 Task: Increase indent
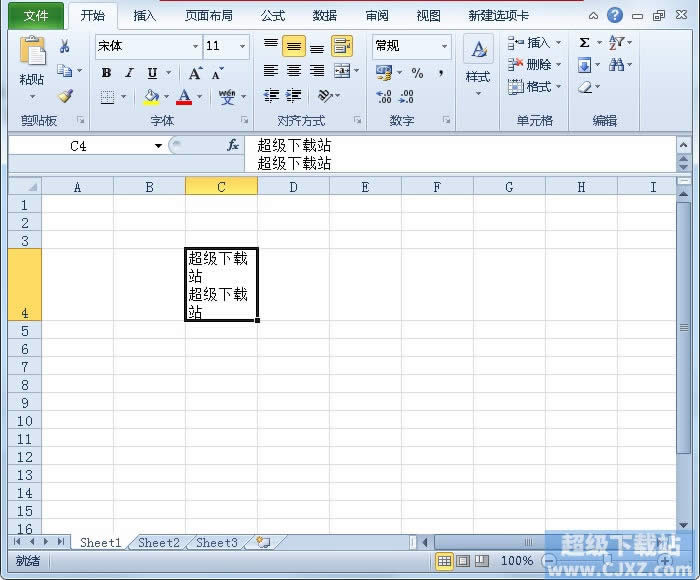[293, 96]
